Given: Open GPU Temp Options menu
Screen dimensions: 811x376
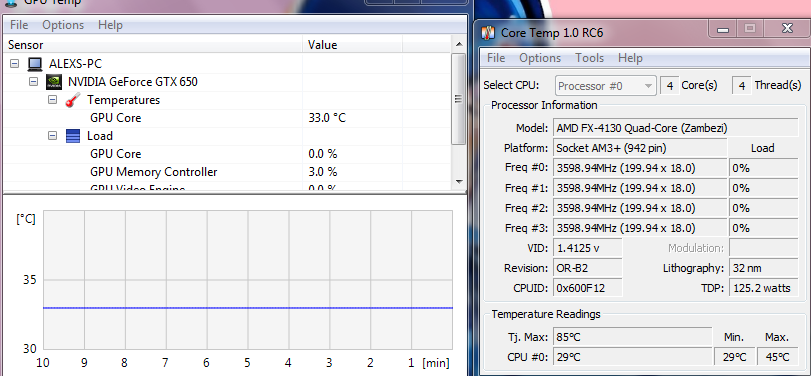Looking at the screenshot, I should tap(63, 25).
